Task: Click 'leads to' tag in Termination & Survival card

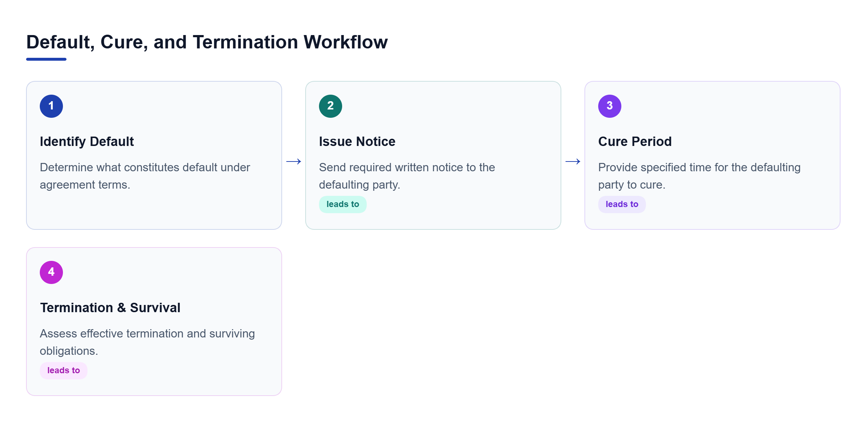Action: tap(64, 371)
